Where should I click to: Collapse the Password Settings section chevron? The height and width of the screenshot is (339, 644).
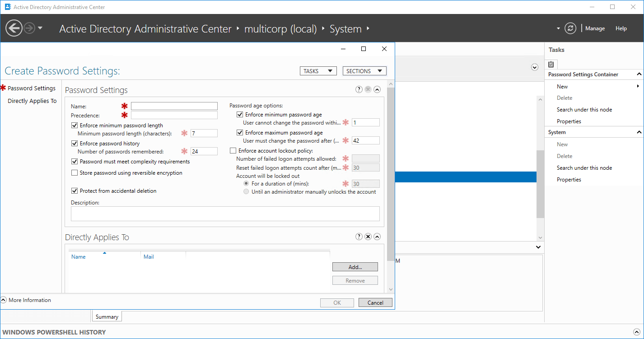[377, 89]
